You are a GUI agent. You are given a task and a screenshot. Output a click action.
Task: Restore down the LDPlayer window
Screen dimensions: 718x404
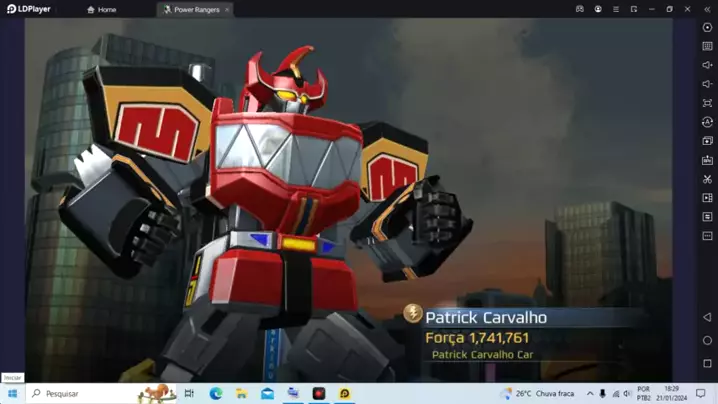click(x=669, y=9)
